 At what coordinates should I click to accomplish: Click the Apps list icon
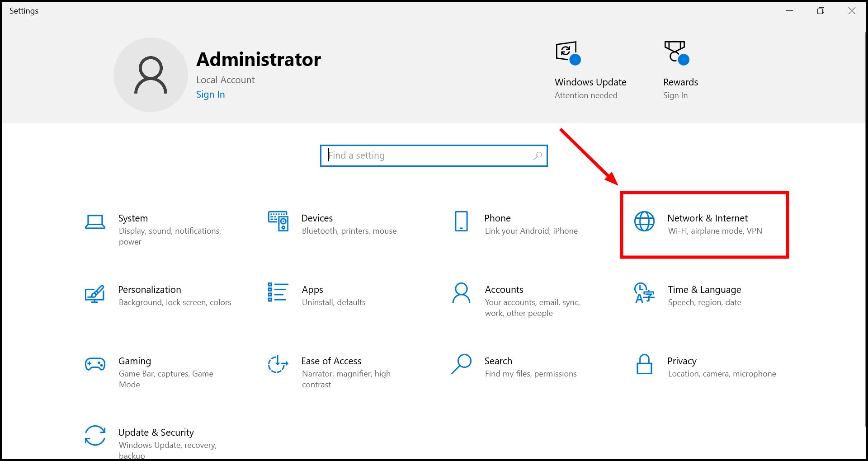(278, 292)
